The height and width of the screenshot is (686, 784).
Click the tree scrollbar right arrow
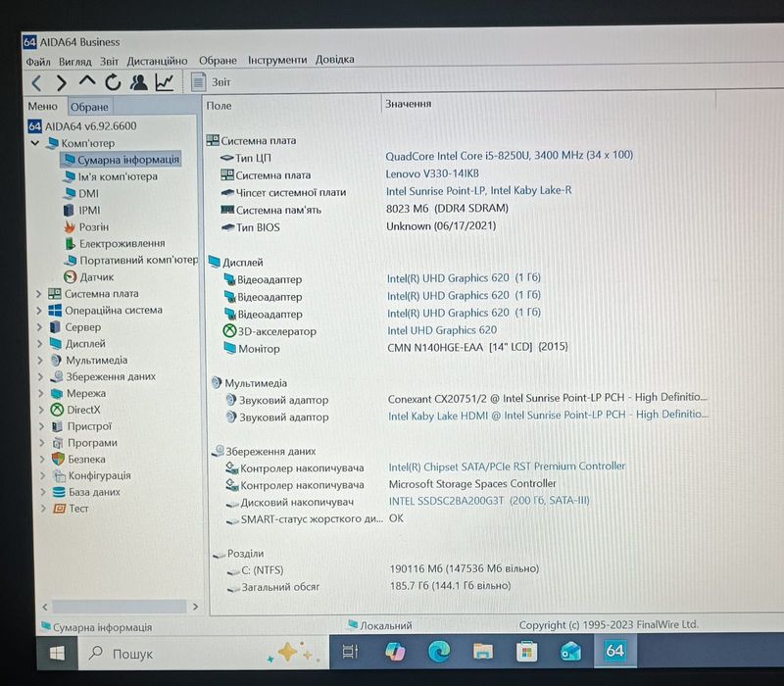[x=195, y=607]
